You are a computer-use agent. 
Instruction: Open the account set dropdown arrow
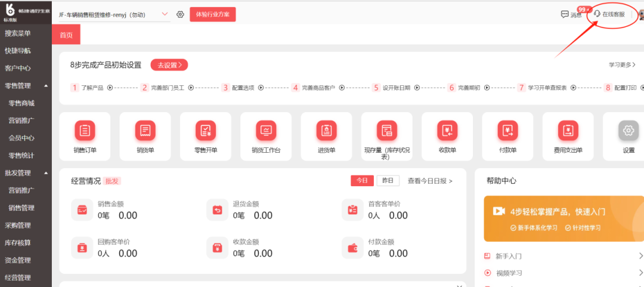165,14
